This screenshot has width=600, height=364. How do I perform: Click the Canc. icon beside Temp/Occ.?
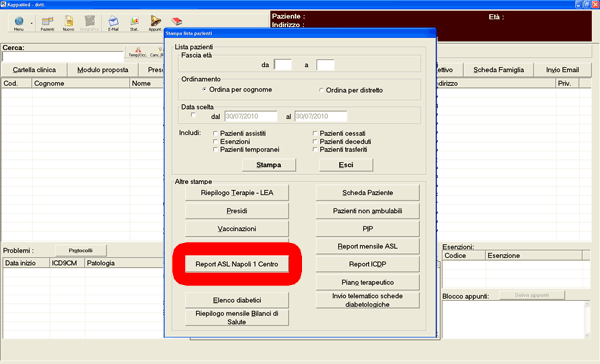(157, 52)
